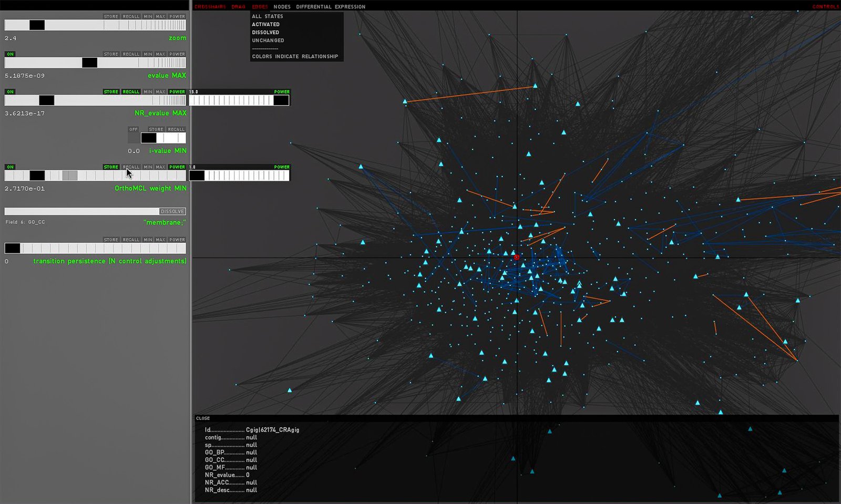Viewport: 841px width, 504px height.
Task: Click the 5.1875e-09 evalue readout
Action: (x=24, y=76)
